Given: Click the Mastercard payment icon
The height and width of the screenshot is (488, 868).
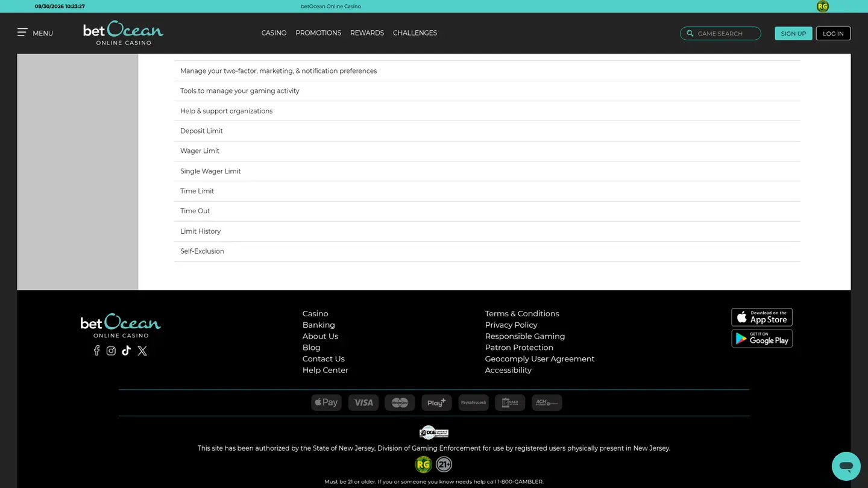Looking at the screenshot, I should pyautogui.click(x=400, y=402).
